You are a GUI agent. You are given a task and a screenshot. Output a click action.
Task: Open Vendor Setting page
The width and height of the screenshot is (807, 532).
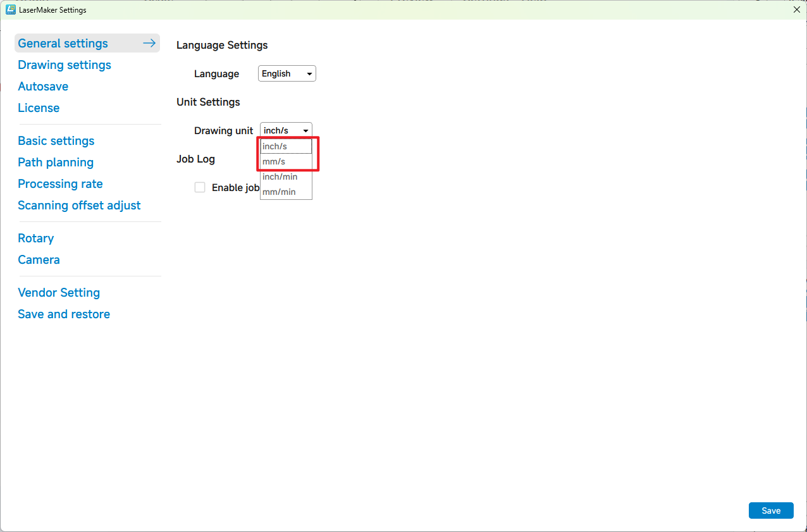coord(59,293)
